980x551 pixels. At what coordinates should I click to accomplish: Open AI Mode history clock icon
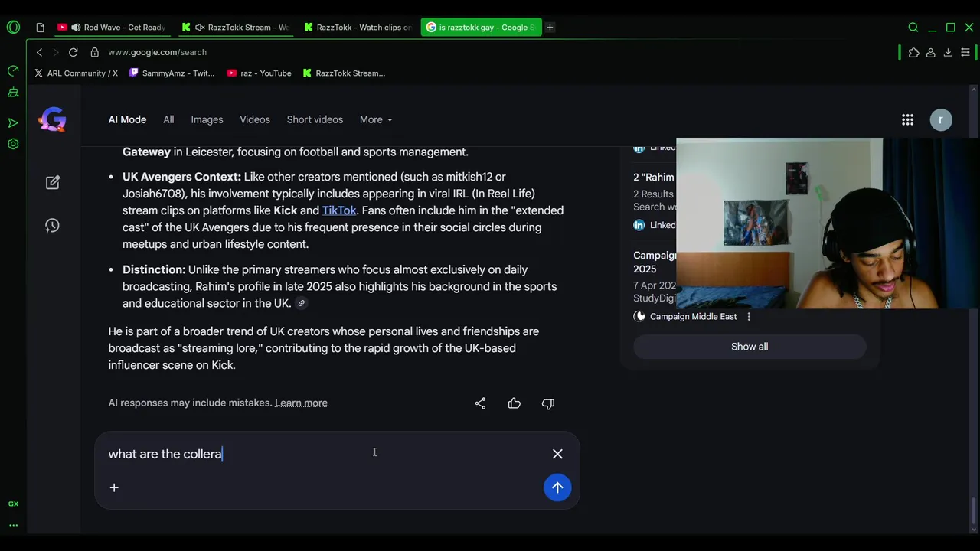point(52,225)
